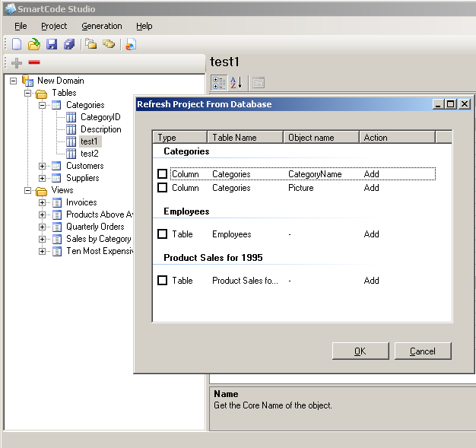Click Cancel in Refresh Project dialog
This screenshot has width=476, height=448.
423,351
